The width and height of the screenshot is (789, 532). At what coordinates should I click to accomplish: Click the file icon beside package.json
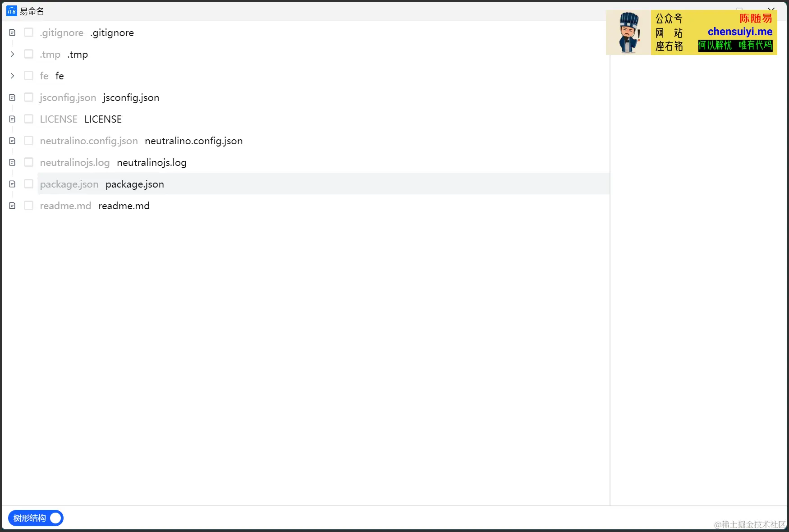coord(12,184)
